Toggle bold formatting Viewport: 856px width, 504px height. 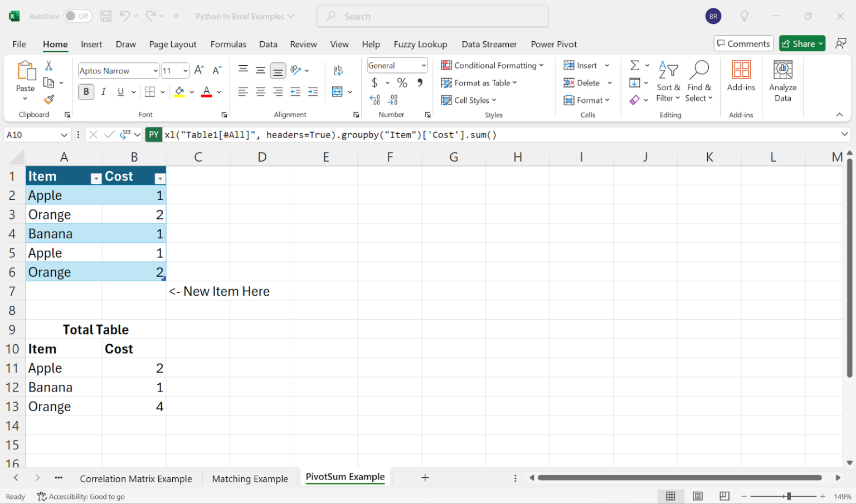(x=86, y=91)
